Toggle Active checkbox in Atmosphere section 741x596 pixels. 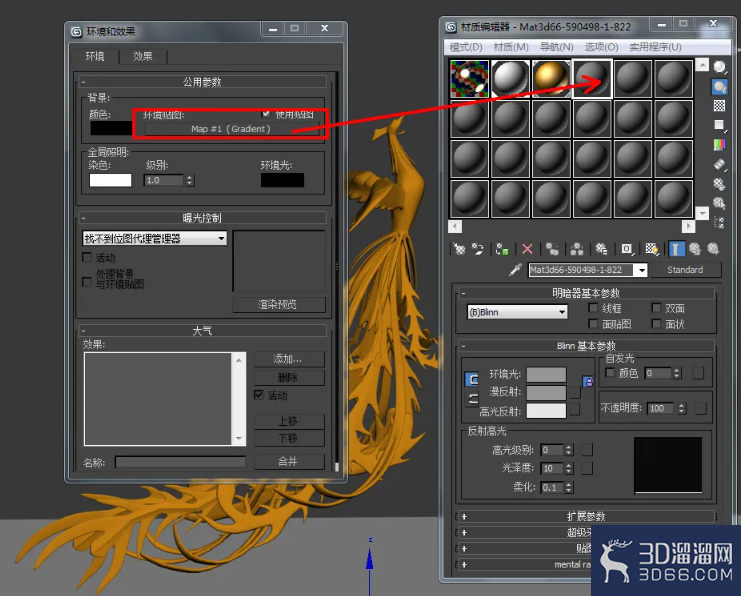[x=259, y=395]
